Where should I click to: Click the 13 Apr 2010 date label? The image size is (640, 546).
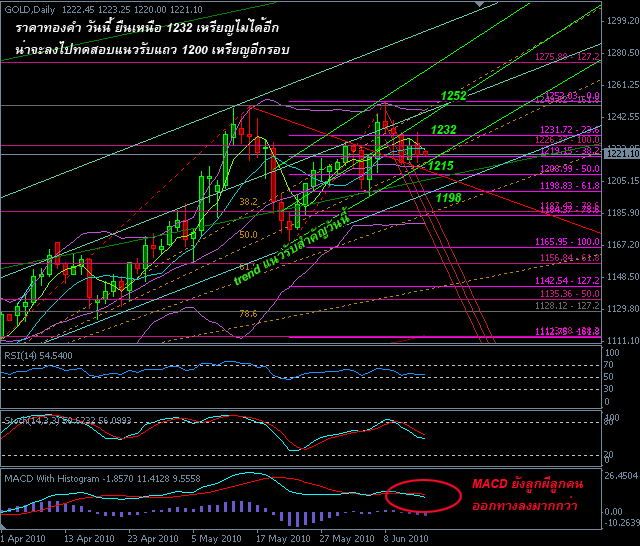pos(89,539)
